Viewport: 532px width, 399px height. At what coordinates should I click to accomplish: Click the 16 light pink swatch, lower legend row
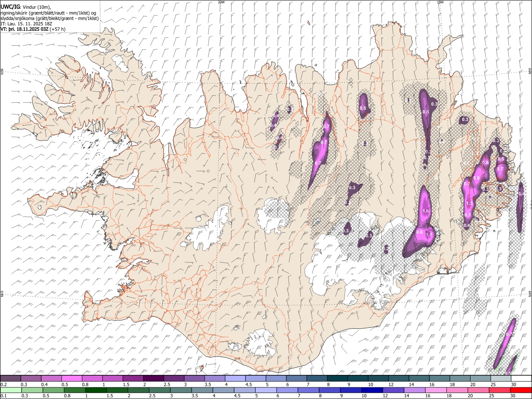[435, 390]
